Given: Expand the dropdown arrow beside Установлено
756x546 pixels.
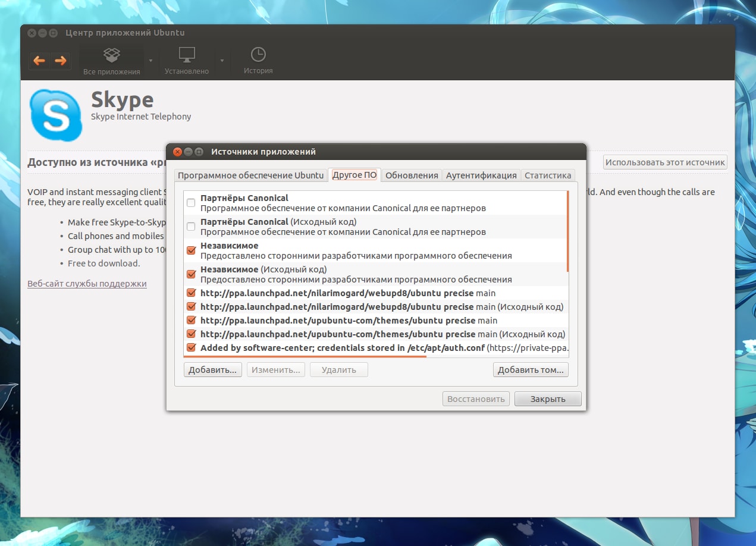Looking at the screenshot, I should 222,61.
